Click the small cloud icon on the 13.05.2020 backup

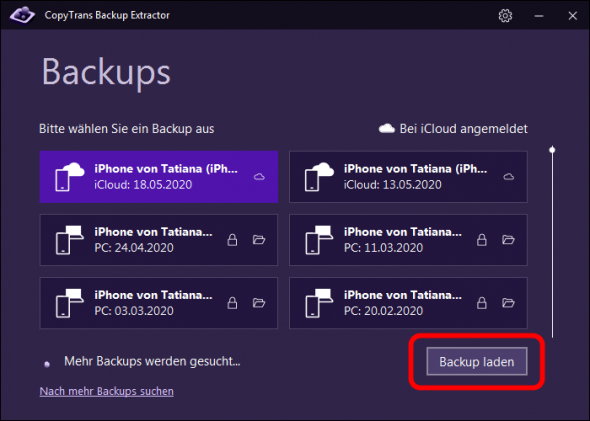click(509, 176)
